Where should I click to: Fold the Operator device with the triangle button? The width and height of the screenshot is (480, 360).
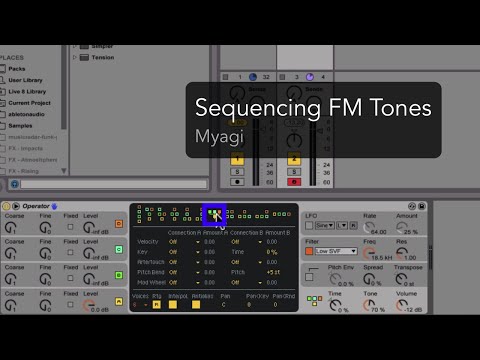coord(16,206)
